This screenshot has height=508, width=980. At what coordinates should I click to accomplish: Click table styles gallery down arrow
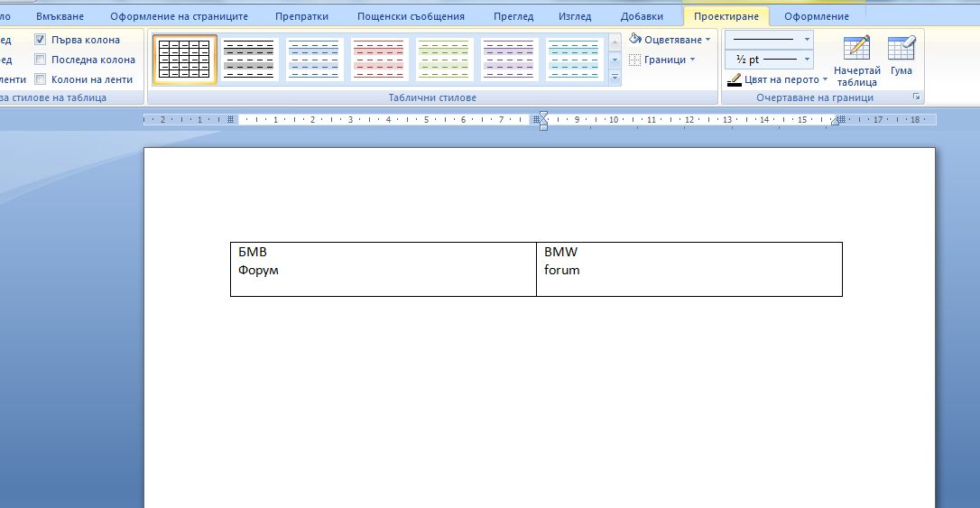[615, 60]
